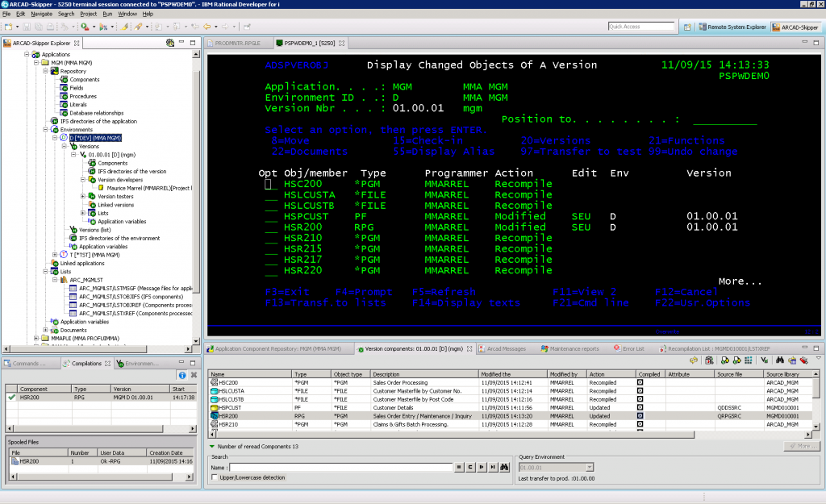This screenshot has height=504, width=826.
Task: Click F5=Refresh in terminal screen
Action: (444, 292)
